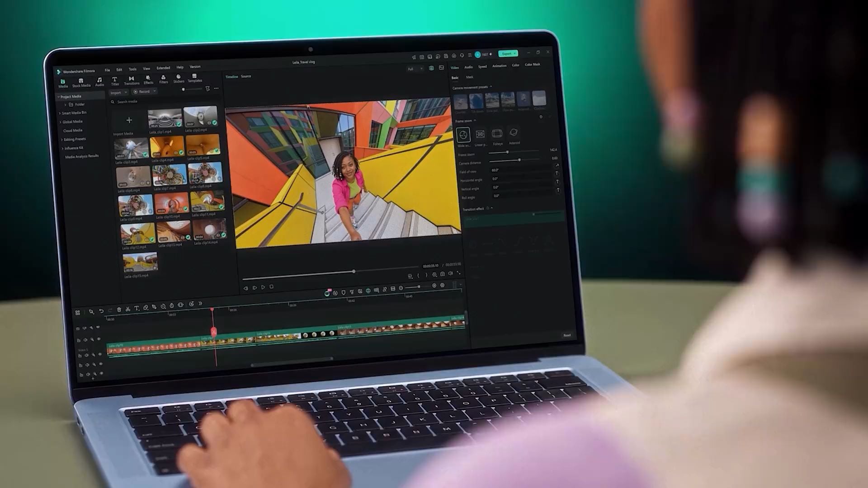Switch to the Color Mask tab

pyautogui.click(x=533, y=65)
